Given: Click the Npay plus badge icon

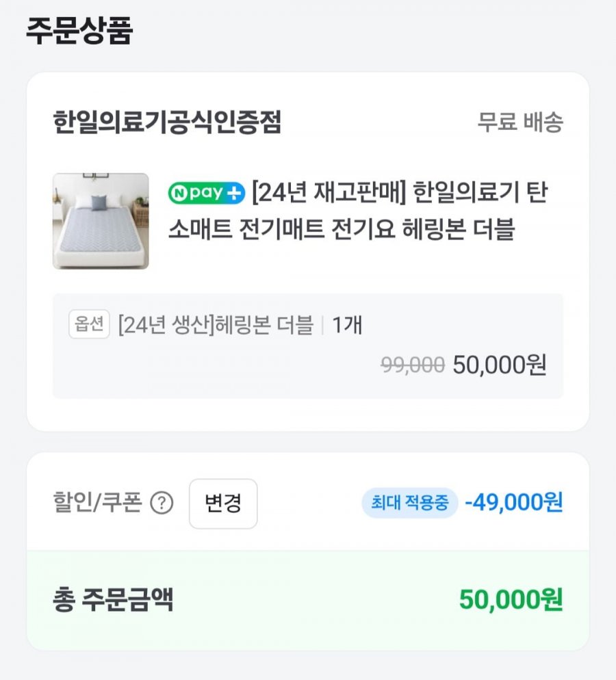Looking at the screenshot, I should click(206, 194).
